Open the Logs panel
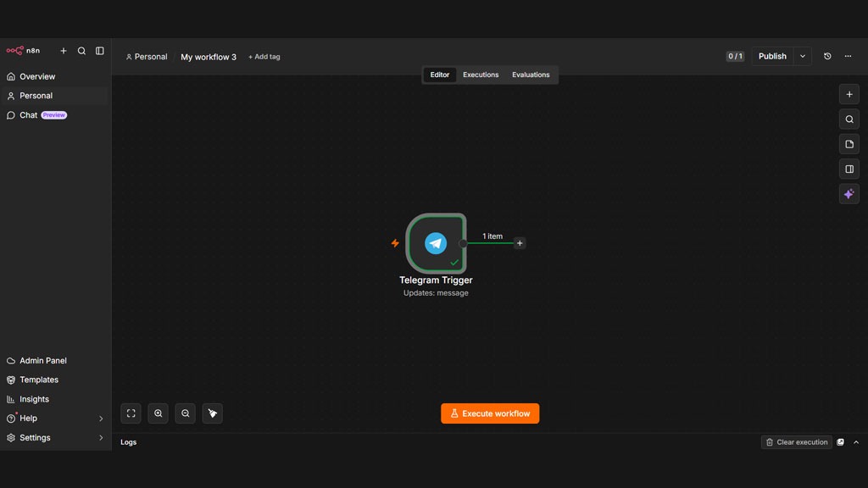This screenshot has height=488, width=868. [129, 442]
